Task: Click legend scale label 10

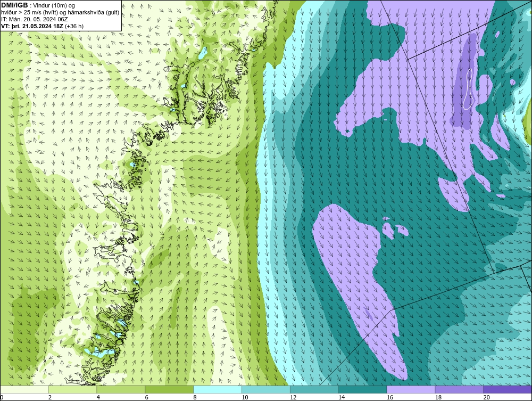Action: click(x=245, y=397)
